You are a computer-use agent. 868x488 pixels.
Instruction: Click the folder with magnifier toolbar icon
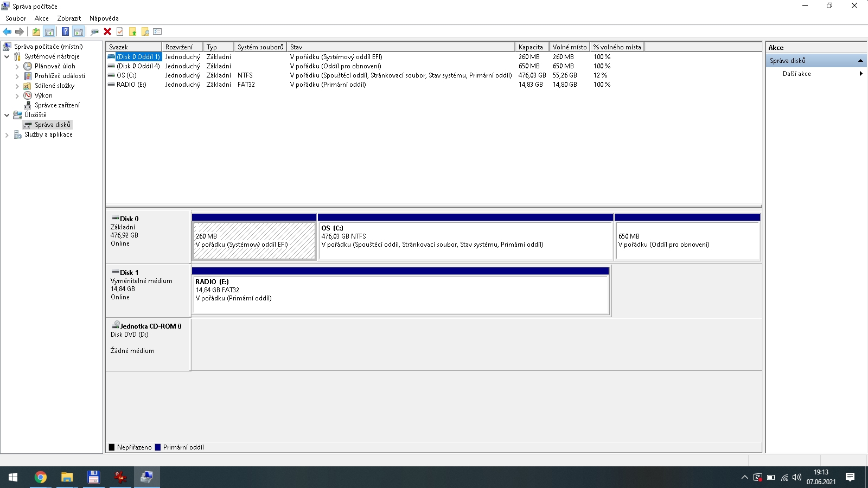[x=145, y=31]
